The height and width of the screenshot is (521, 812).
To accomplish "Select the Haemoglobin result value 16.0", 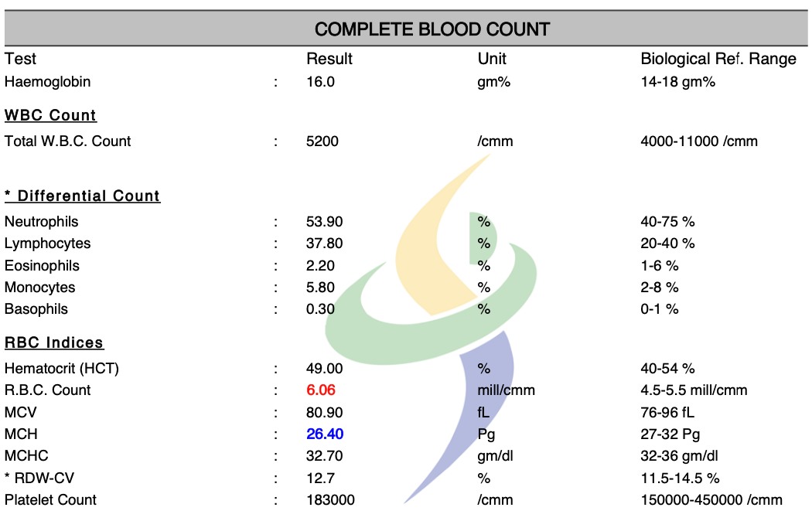I will pyautogui.click(x=320, y=81).
